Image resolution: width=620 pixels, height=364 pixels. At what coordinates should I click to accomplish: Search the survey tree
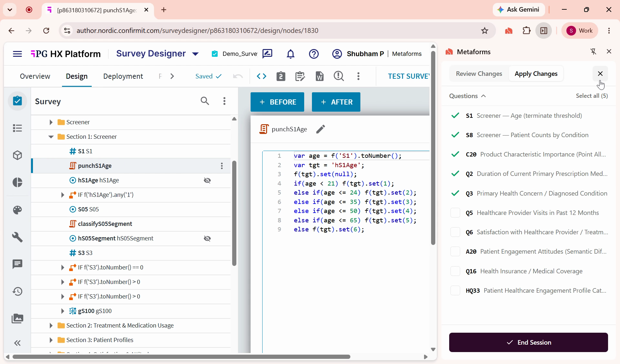pyautogui.click(x=205, y=101)
